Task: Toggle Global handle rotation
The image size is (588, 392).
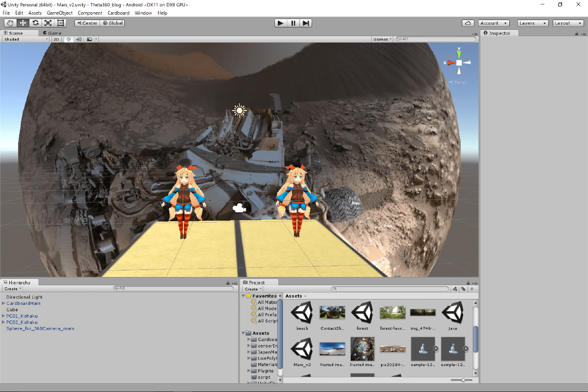Action: 113,23
